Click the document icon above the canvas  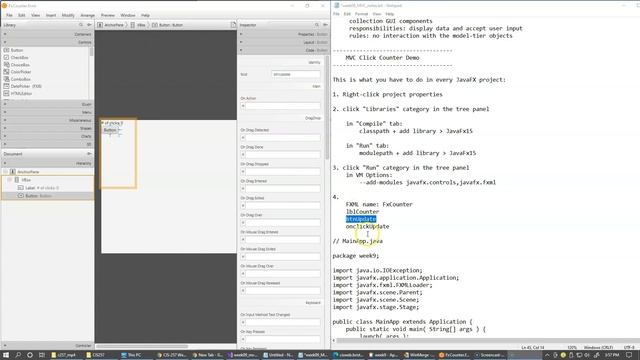(233, 25)
